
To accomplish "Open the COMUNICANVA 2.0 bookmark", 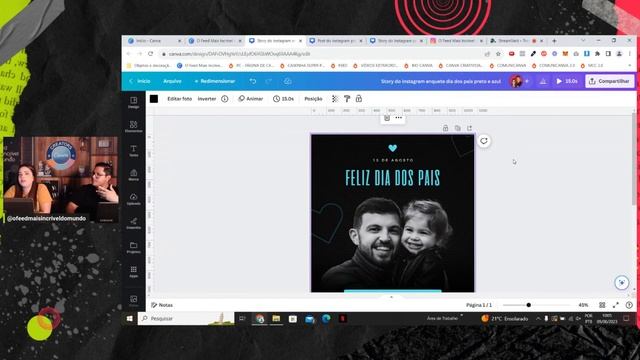I will (553, 65).
